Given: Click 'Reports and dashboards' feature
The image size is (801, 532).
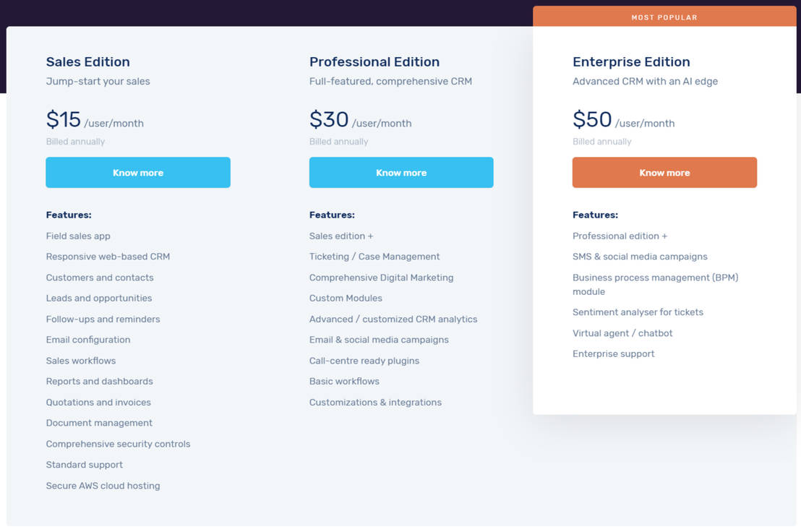Looking at the screenshot, I should click(100, 382).
